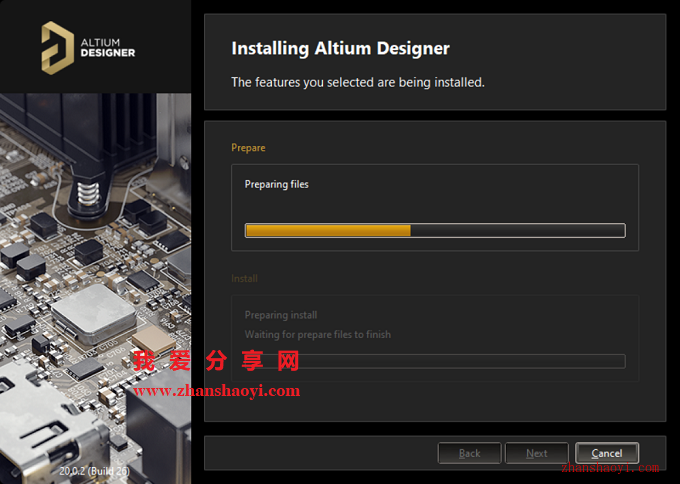Click 'Waiting for prepare files to finish' text

tap(317, 334)
